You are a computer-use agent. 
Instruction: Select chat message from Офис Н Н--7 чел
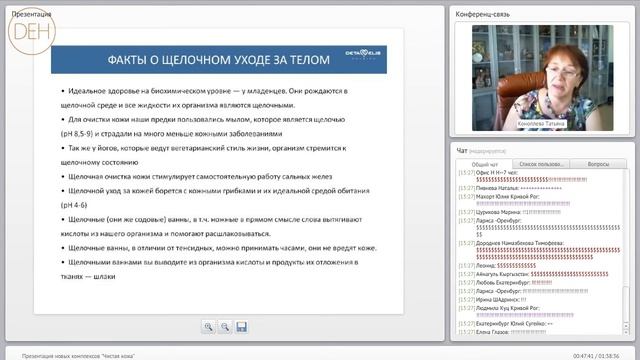(x=523, y=176)
